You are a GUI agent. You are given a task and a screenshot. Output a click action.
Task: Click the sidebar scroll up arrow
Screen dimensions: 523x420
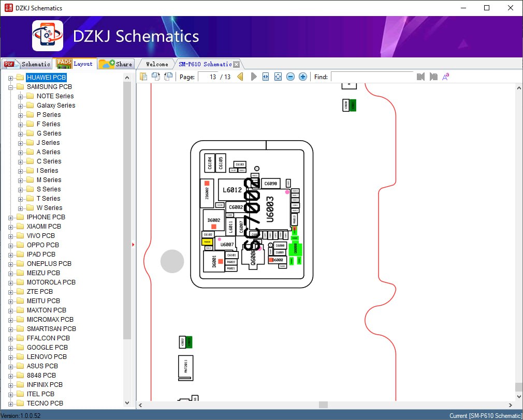[127, 78]
